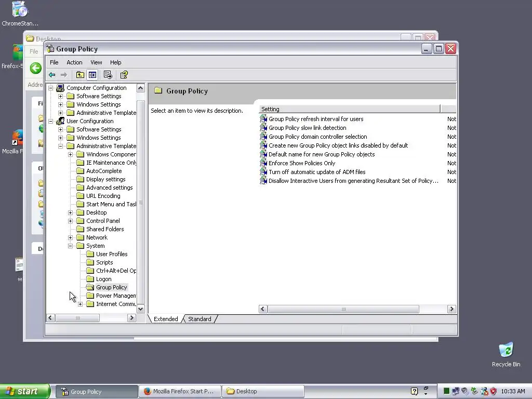532x399 pixels.
Task: Select Create new Group Policy object links disabled setting
Action: click(x=338, y=145)
